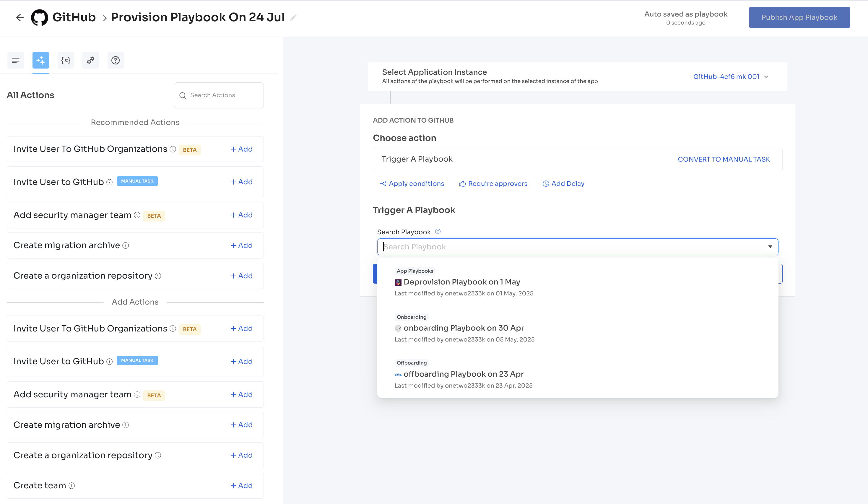Open the GitHub-4cf6 mk 001 instance dropdown
The image size is (868, 504).
(731, 77)
